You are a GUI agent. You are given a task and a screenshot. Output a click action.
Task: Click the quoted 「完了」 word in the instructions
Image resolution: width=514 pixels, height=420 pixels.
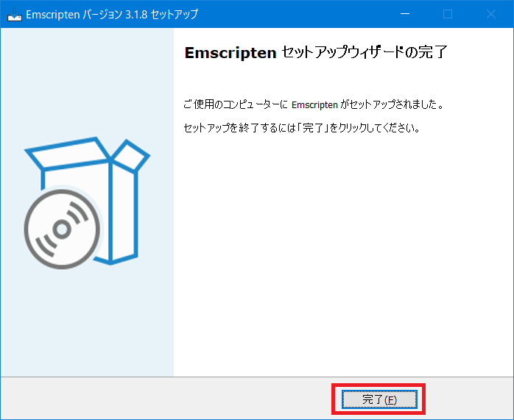313,128
